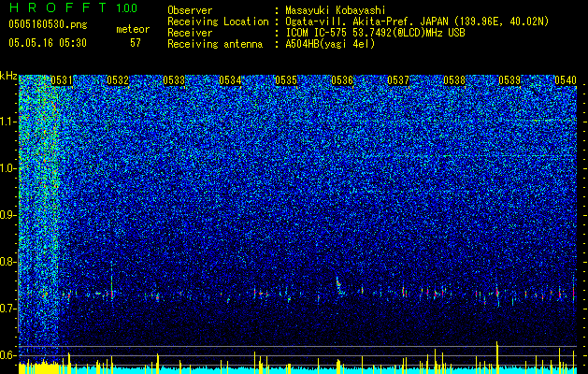This screenshot has height=374, width=588.
Task: Click the kHz axis unit label
Action: (8, 76)
